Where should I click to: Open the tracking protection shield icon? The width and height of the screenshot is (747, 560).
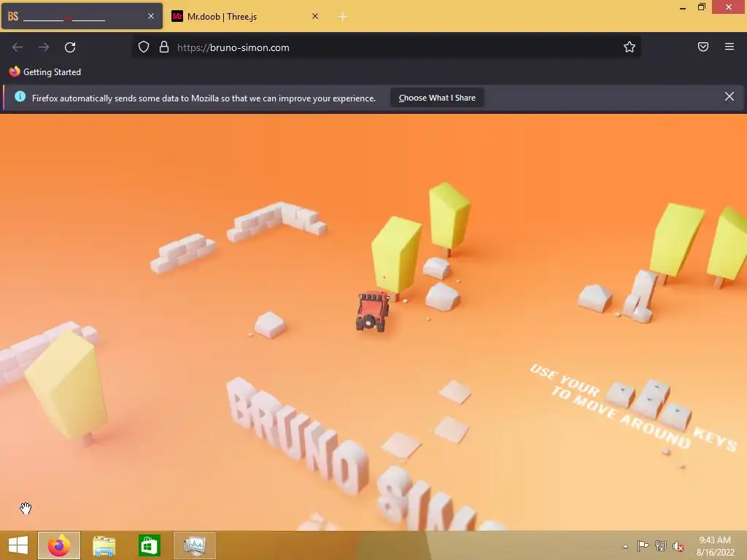tap(144, 47)
